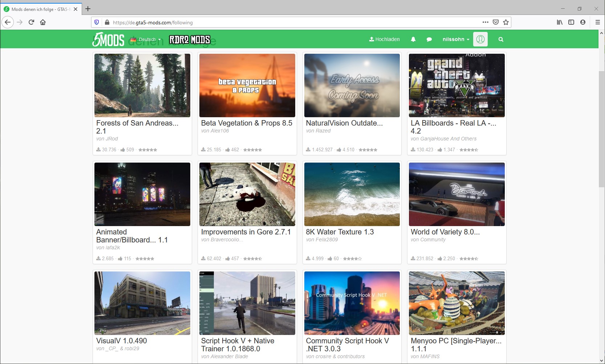Open Beta Vegetation & Props thumbnail
This screenshot has height=364, width=605.
[x=247, y=85]
